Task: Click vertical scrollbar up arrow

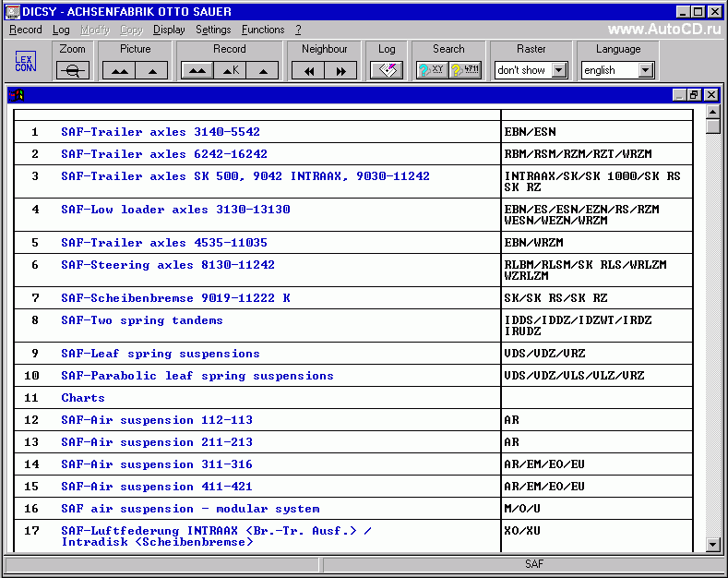Action: point(712,112)
